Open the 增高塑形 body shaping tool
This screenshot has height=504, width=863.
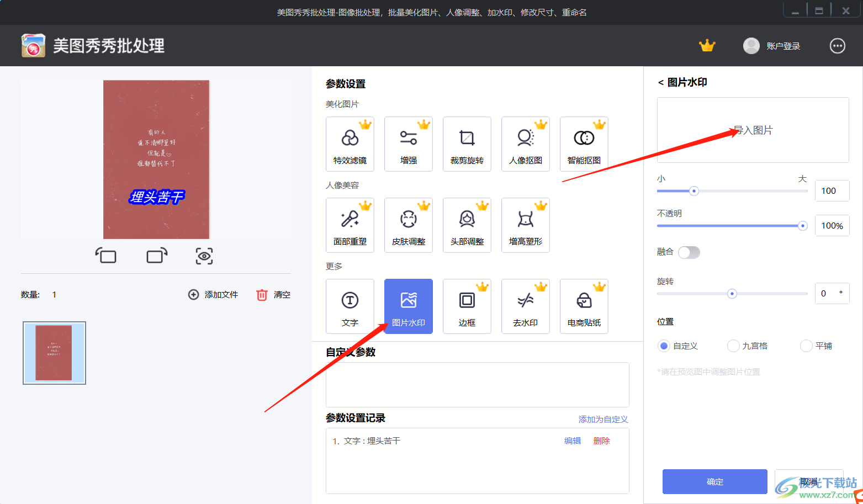[526, 225]
